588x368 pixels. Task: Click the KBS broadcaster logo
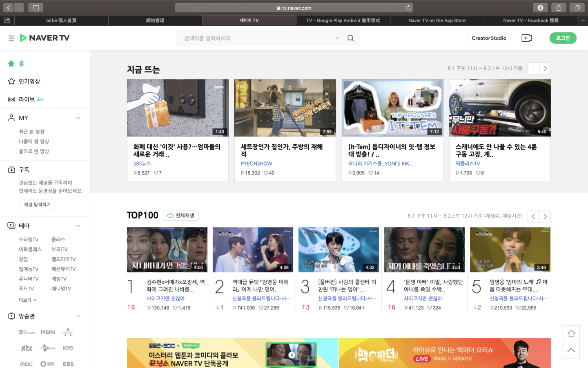(x=68, y=348)
